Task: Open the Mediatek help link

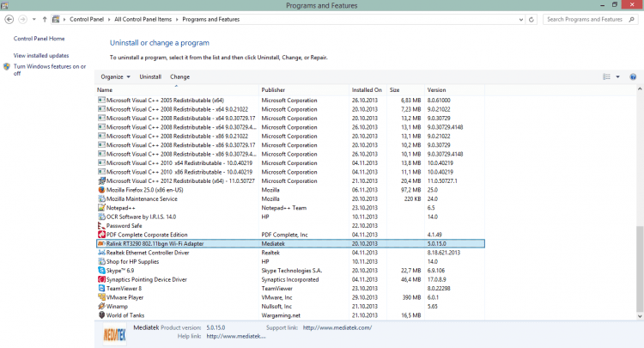Action: click(236, 336)
